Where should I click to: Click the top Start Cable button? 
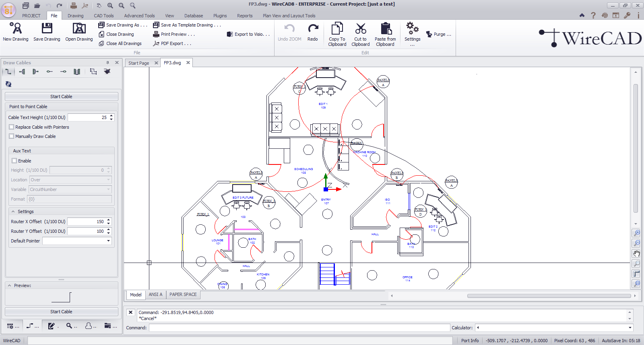[61, 97]
